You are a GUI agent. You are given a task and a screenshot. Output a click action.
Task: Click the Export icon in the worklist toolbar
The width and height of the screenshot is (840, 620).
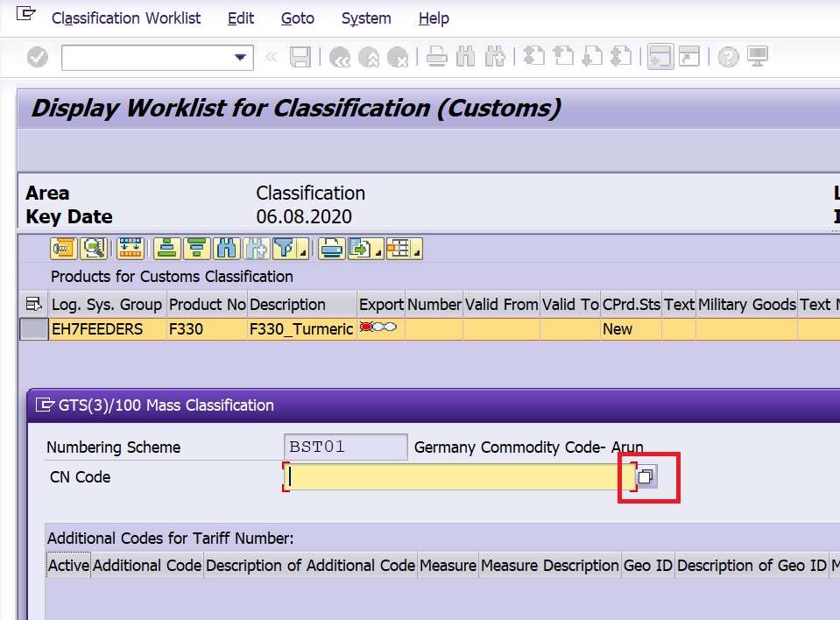360,249
